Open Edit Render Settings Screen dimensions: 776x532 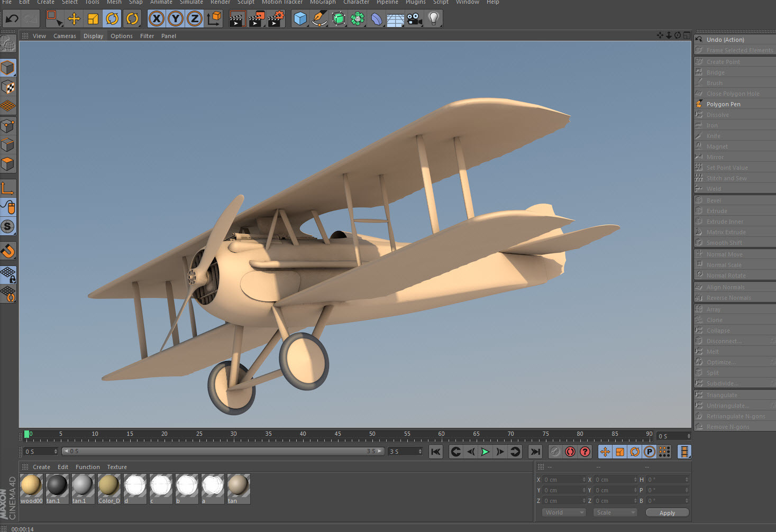(276, 19)
